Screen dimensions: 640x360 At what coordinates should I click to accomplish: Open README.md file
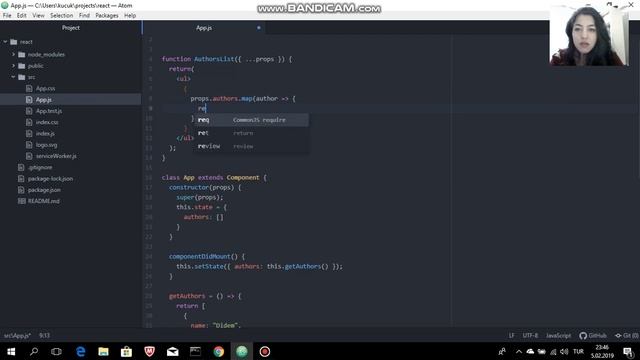tap(43, 201)
